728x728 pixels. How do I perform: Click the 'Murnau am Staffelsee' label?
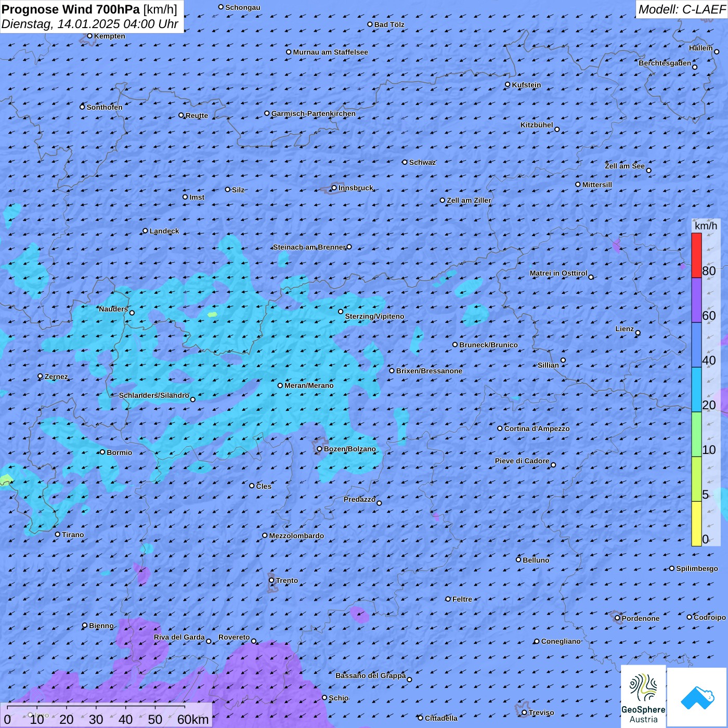330,52
